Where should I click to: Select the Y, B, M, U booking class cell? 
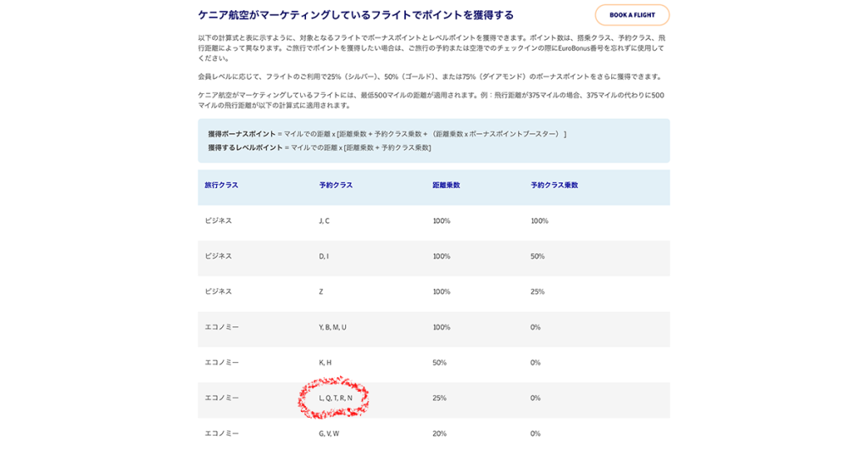point(332,327)
